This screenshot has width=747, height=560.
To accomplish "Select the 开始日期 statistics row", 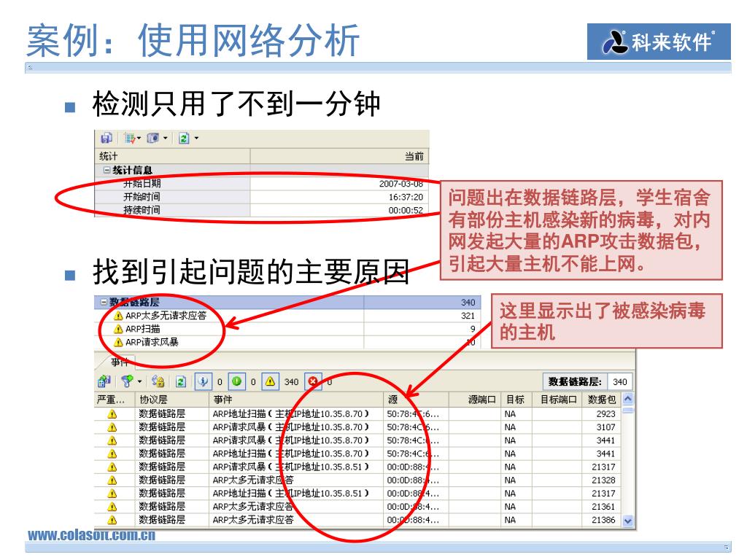I will (262, 183).
